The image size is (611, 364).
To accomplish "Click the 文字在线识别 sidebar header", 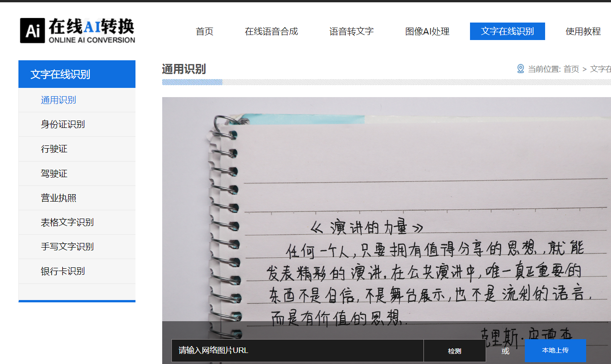I will pos(77,74).
